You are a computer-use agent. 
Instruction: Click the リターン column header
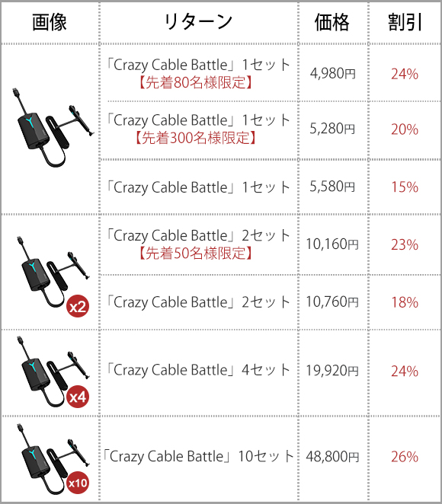click(198, 22)
